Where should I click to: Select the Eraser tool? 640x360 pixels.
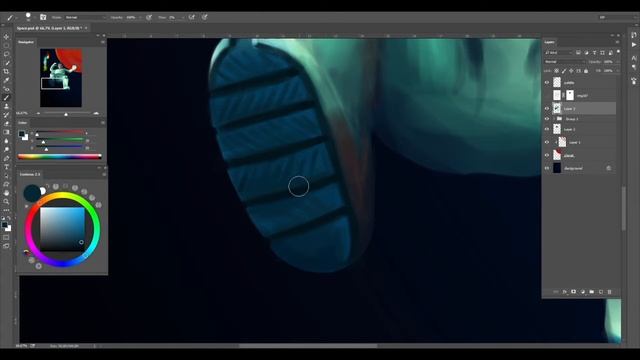point(6,123)
